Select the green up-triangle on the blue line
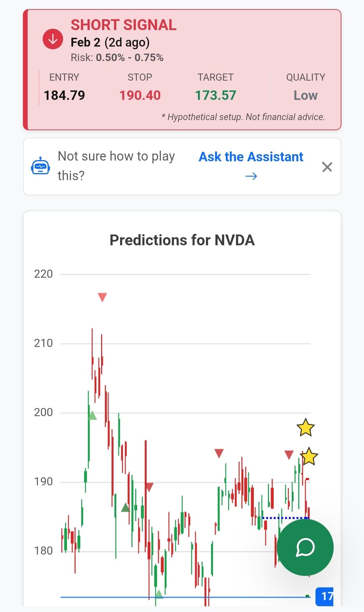364x612 pixels. [159, 594]
